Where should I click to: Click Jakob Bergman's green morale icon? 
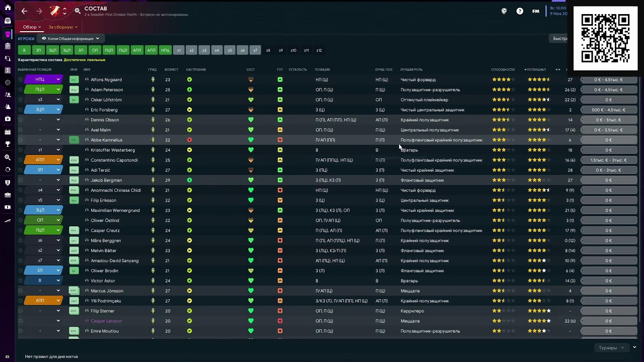coord(190,180)
